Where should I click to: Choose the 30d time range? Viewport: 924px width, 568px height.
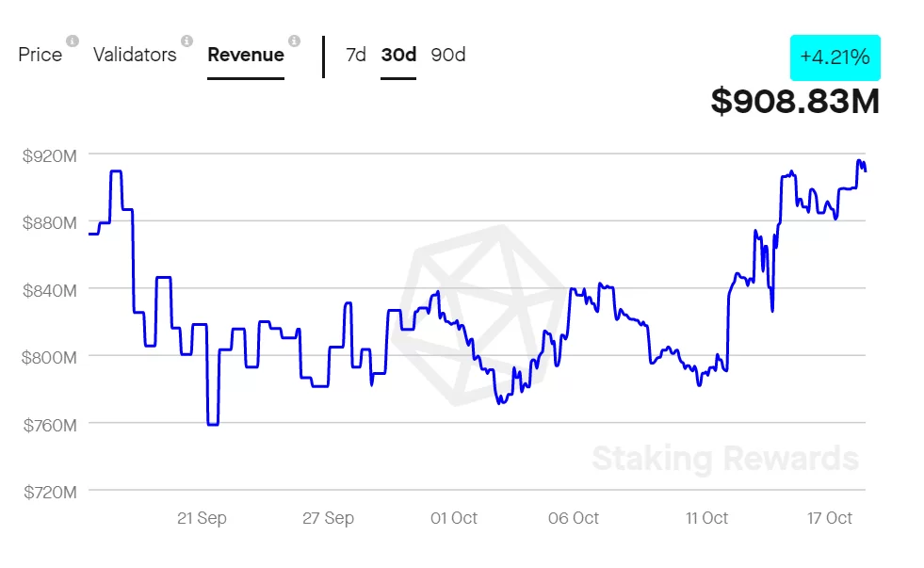tap(398, 55)
